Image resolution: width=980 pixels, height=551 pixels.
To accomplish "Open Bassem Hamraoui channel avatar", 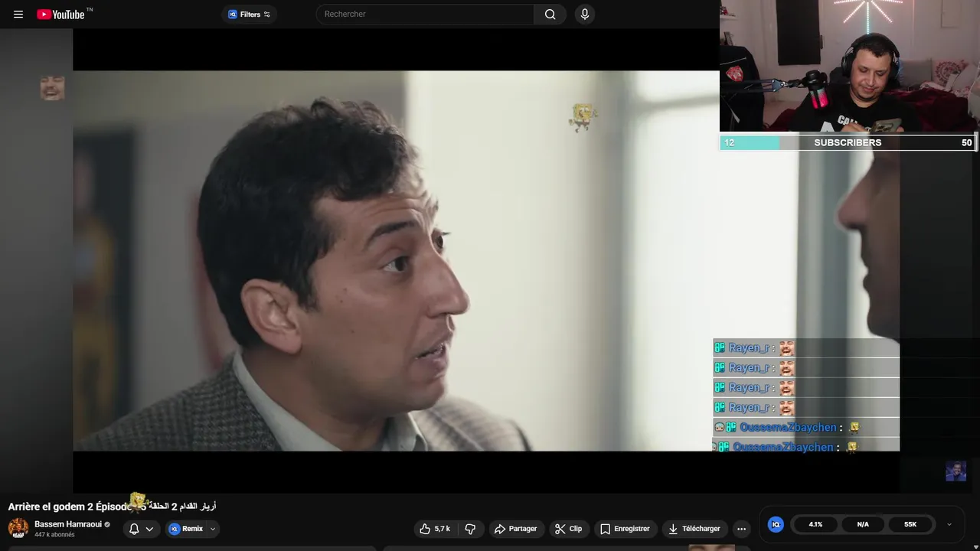I will [18, 528].
